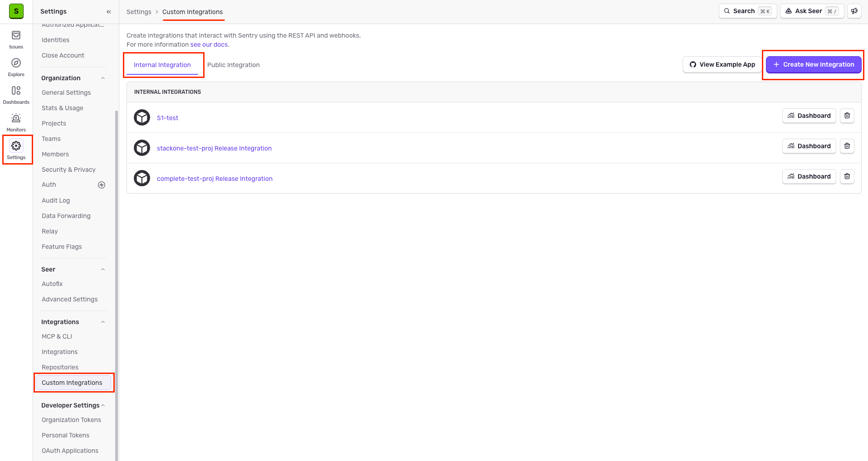
Task: Collapse the Integrations section
Action: click(x=103, y=322)
